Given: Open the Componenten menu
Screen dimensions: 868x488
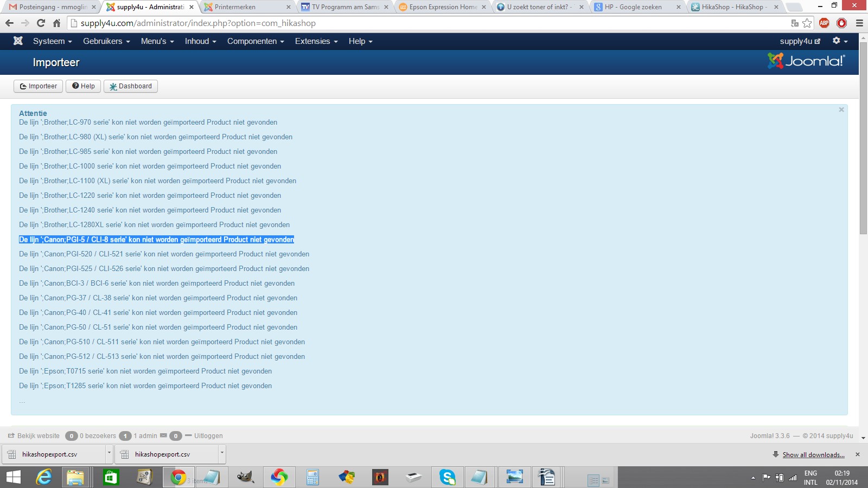Looking at the screenshot, I should pyautogui.click(x=256, y=41).
